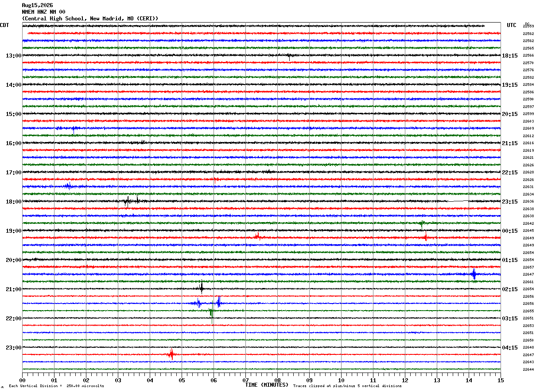This screenshot has width=536, height=392.
Task: Click the black spike on the 21:00 trace
Action: (x=202, y=288)
